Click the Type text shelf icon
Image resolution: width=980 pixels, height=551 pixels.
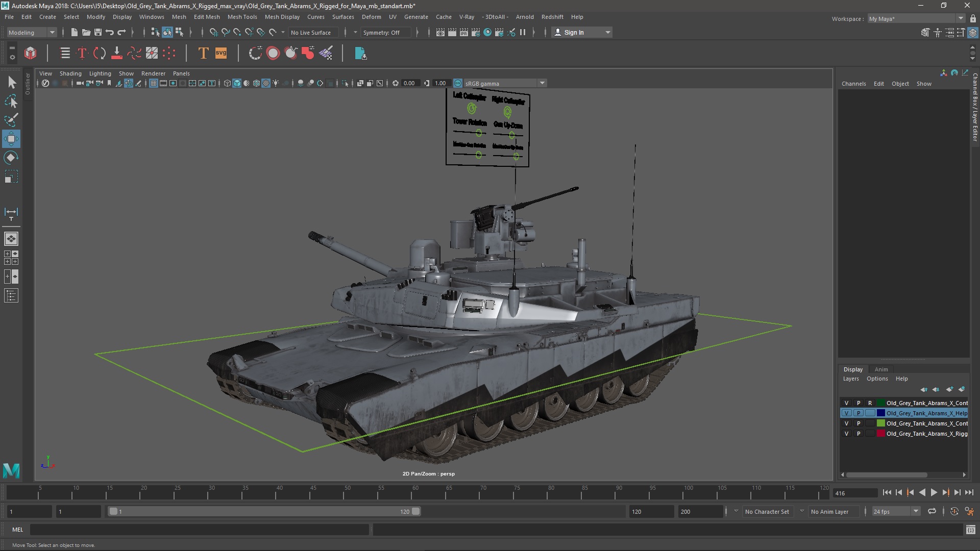point(203,53)
